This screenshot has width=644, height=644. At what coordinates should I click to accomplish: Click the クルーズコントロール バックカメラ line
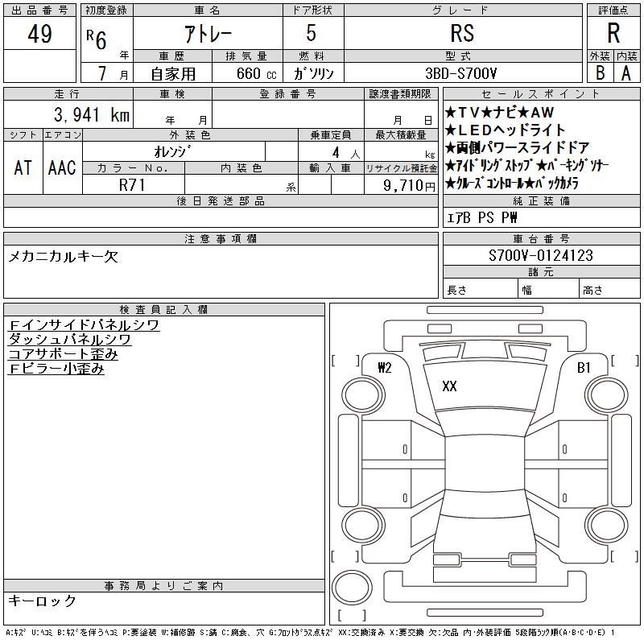pyautogui.click(x=512, y=184)
